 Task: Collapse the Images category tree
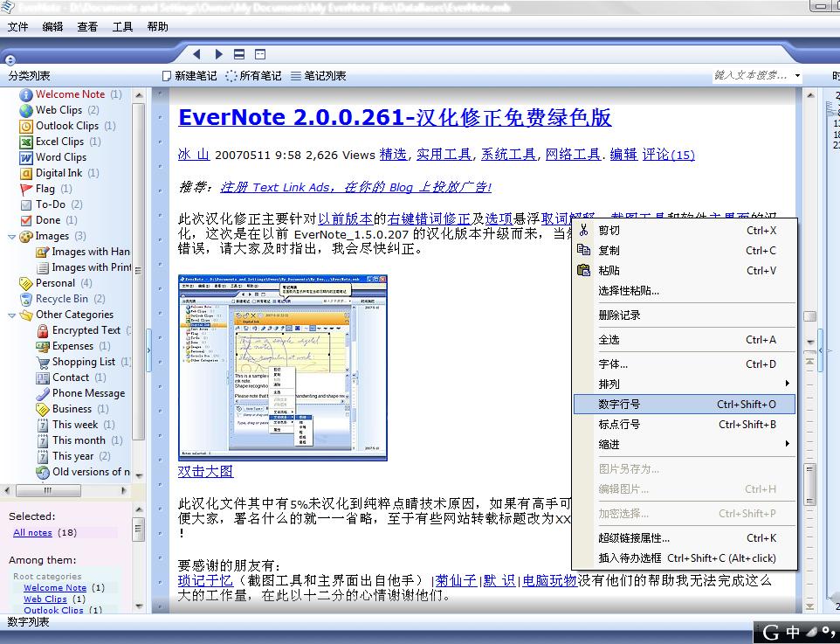pos(11,237)
